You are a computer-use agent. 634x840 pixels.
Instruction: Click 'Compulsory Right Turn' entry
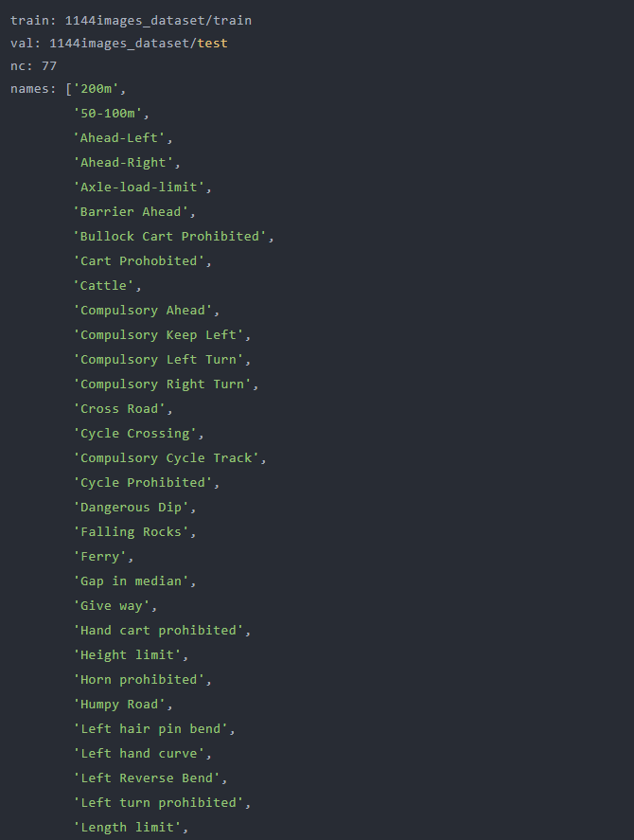click(162, 384)
